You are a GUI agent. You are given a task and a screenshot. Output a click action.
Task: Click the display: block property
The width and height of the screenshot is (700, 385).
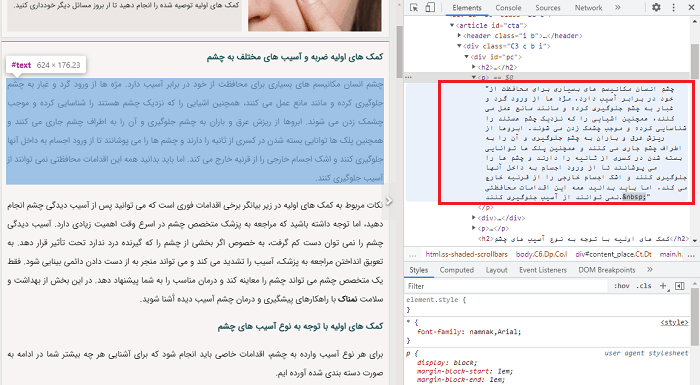coord(447,363)
